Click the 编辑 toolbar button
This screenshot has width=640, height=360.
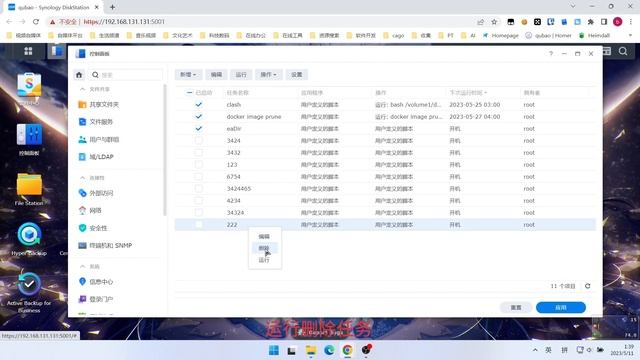pyautogui.click(x=216, y=75)
